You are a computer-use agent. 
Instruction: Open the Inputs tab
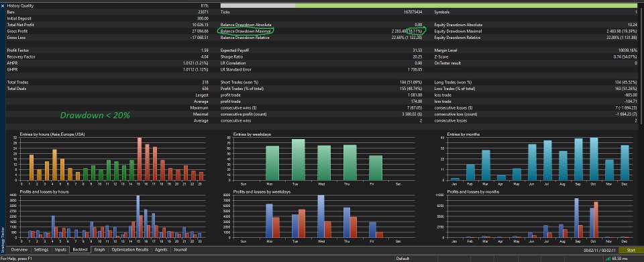60,250
